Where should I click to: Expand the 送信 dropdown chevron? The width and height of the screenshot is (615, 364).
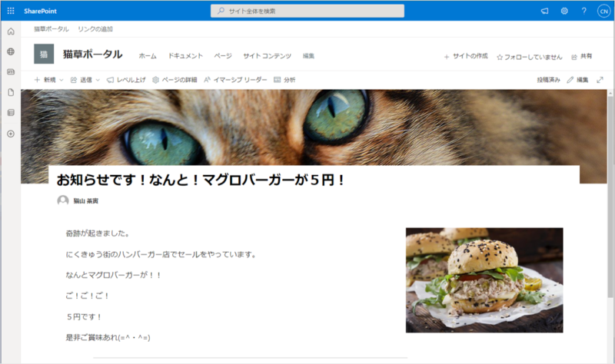click(x=98, y=80)
